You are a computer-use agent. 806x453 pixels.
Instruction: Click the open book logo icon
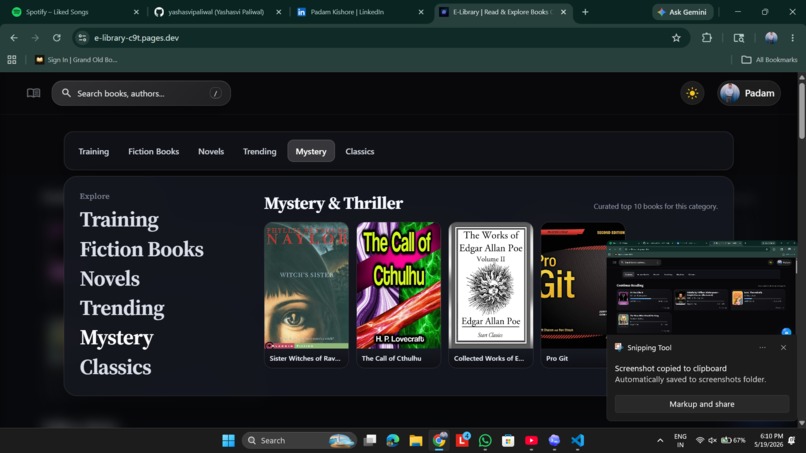pyautogui.click(x=33, y=93)
